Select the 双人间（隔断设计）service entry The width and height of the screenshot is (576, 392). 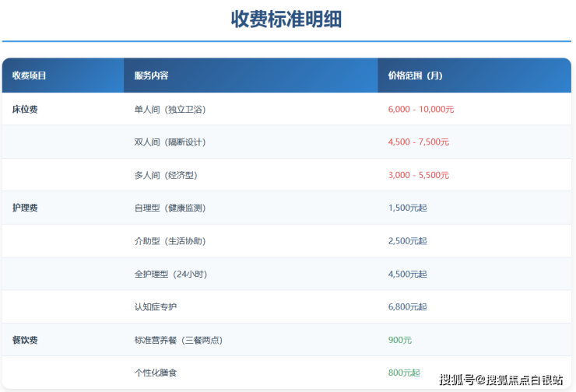click(x=170, y=142)
